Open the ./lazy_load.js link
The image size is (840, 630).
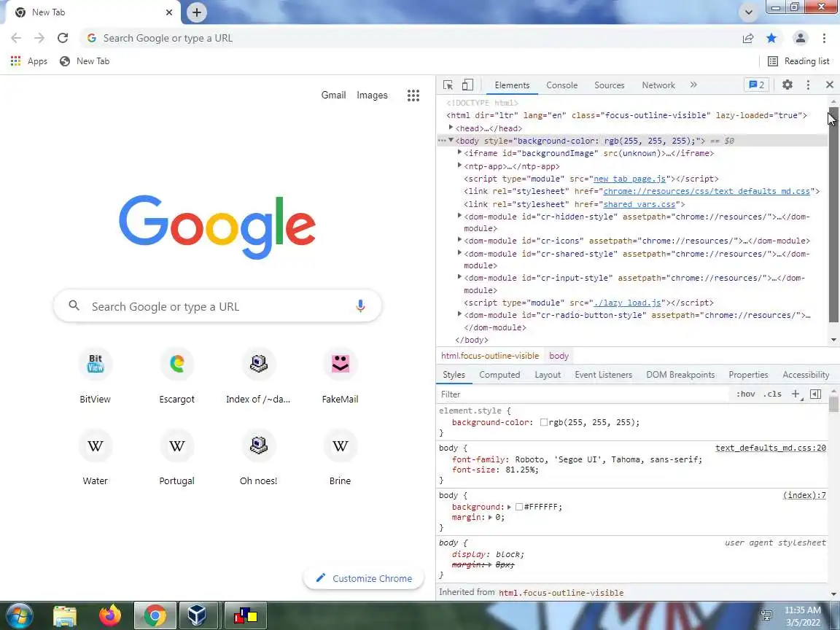tap(627, 303)
